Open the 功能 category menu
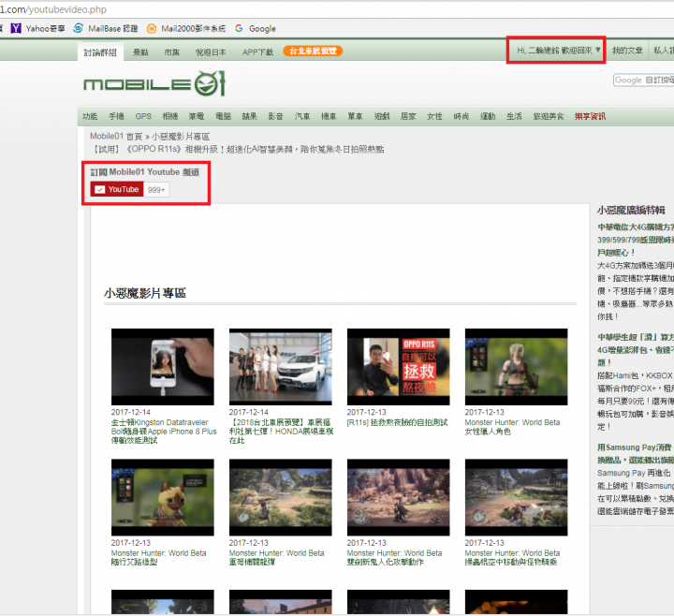Screen dimensions: 674x616 (x=90, y=116)
